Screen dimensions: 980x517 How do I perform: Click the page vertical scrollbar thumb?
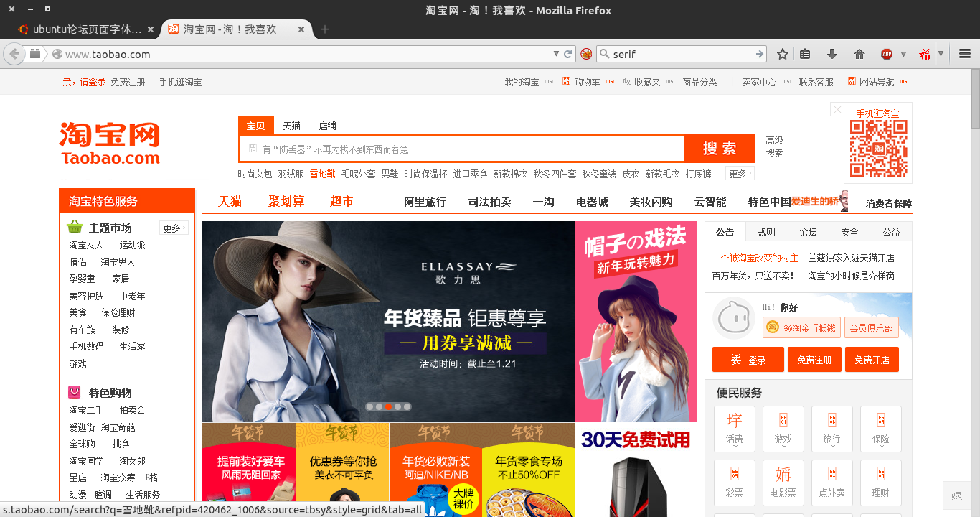click(976, 98)
